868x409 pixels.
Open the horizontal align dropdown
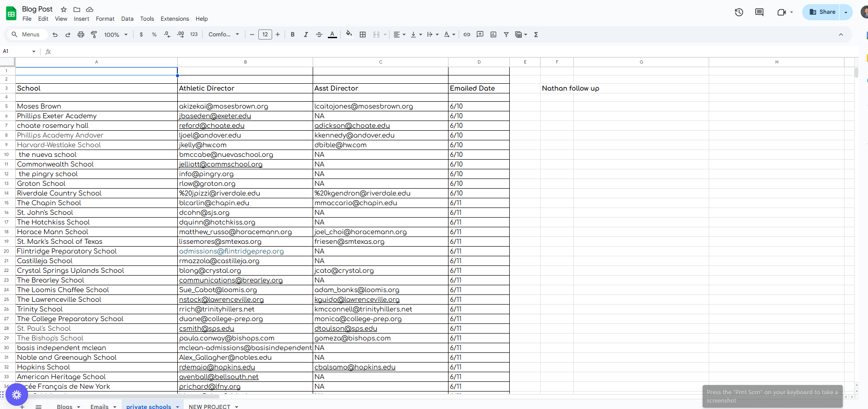click(399, 35)
